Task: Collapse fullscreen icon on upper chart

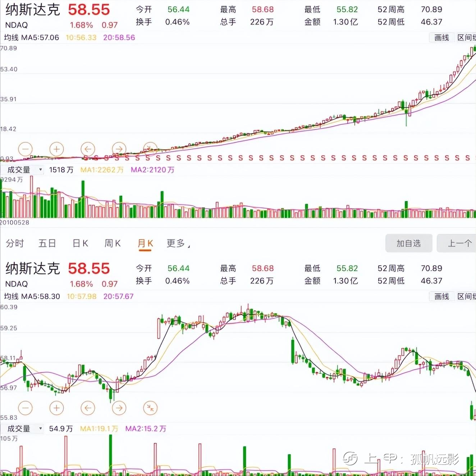Action: pyautogui.click(x=150, y=148)
